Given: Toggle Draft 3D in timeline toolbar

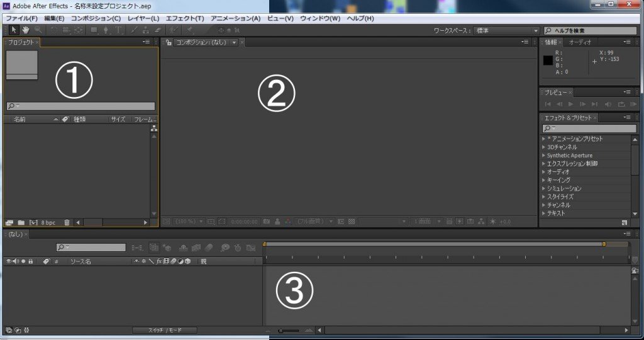Looking at the screenshot, I should click(x=166, y=247).
